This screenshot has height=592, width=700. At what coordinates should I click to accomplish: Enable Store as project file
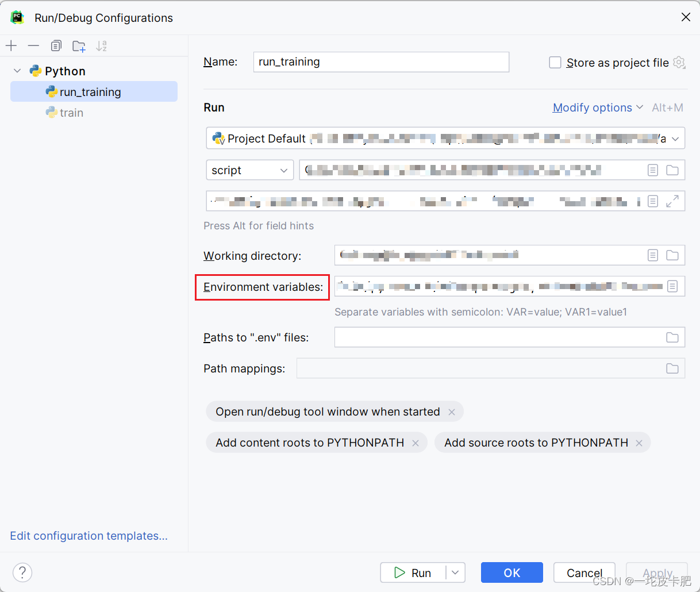555,63
